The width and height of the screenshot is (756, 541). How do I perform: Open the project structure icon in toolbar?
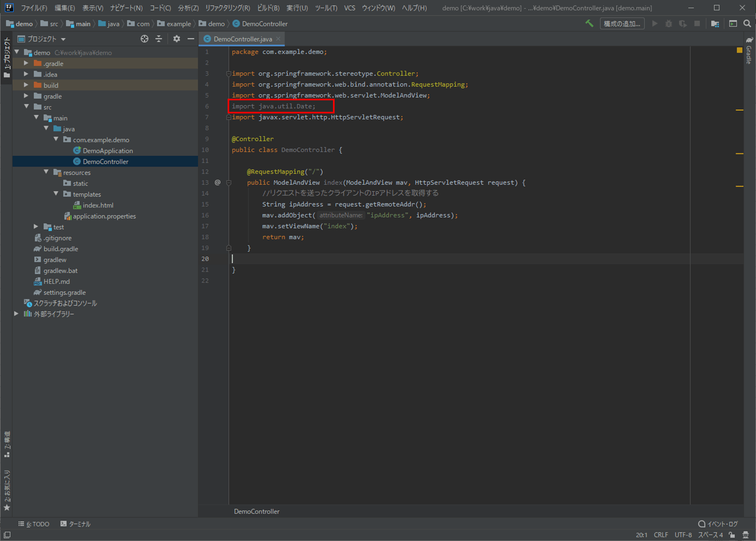click(715, 23)
